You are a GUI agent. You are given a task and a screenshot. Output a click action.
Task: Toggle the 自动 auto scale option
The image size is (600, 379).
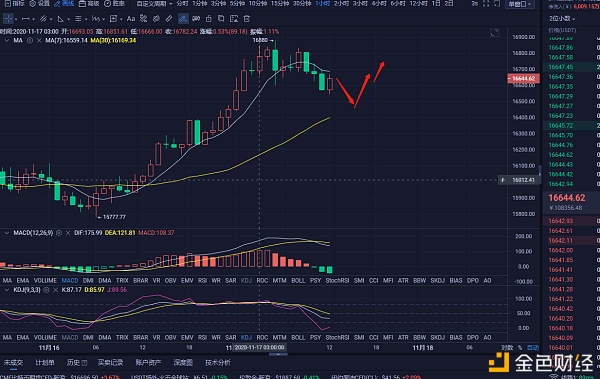(533, 348)
